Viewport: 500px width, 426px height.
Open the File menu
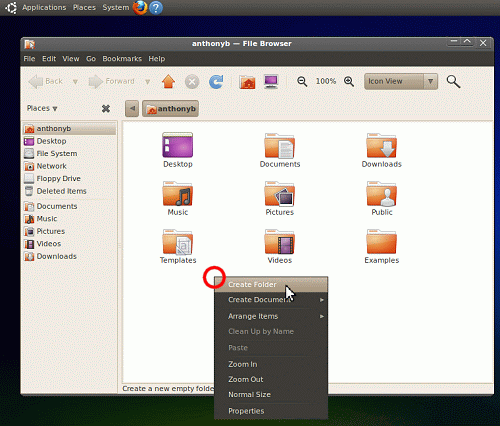29,59
